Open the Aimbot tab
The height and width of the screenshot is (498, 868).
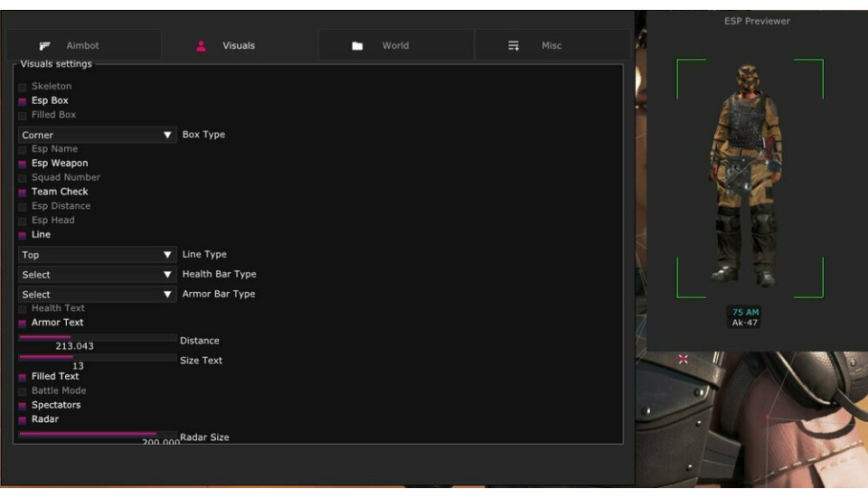(x=84, y=45)
